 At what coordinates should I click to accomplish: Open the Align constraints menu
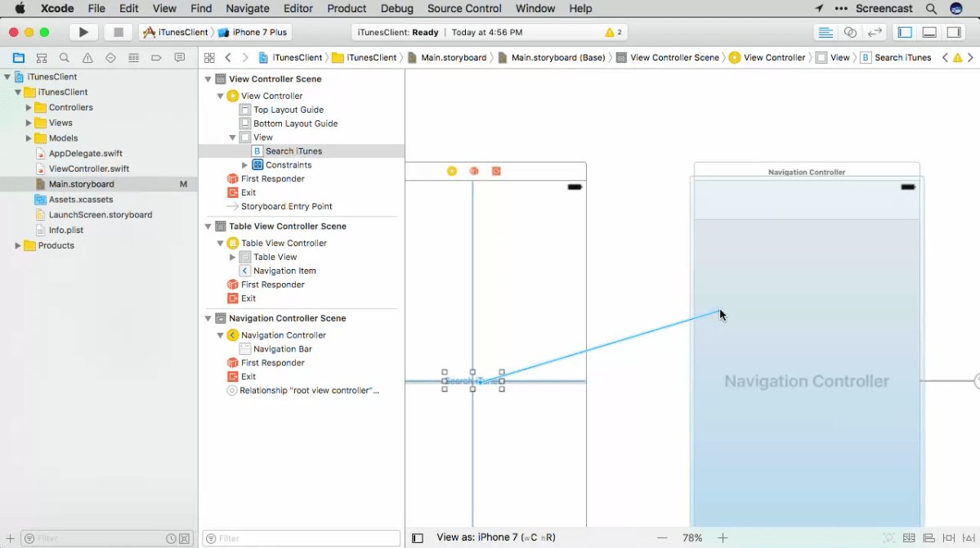[929, 538]
